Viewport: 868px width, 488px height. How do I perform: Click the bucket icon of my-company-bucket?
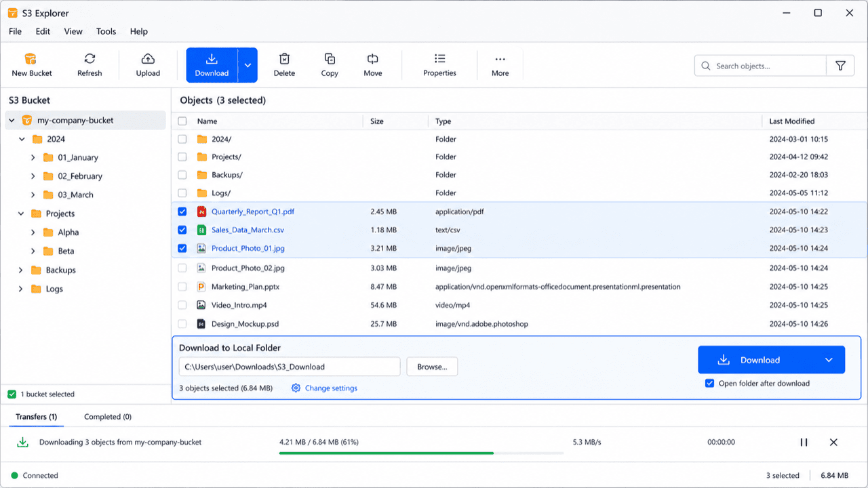click(27, 121)
